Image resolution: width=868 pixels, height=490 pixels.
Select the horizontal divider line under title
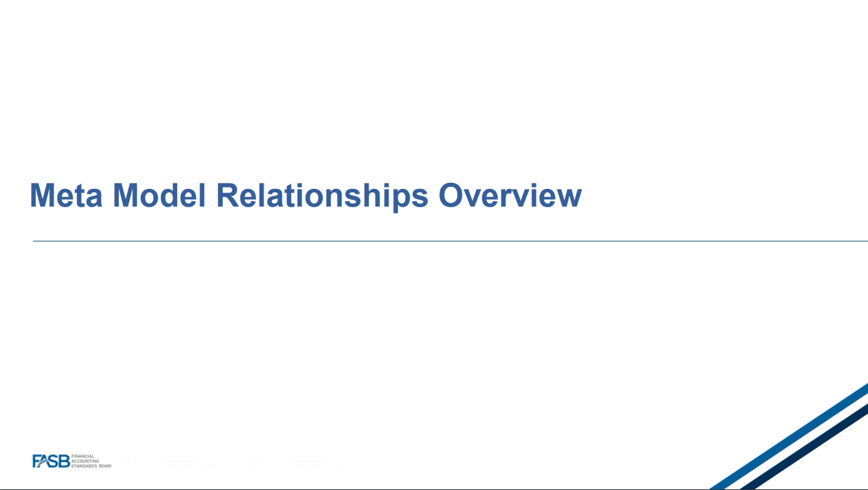(450, 241)
